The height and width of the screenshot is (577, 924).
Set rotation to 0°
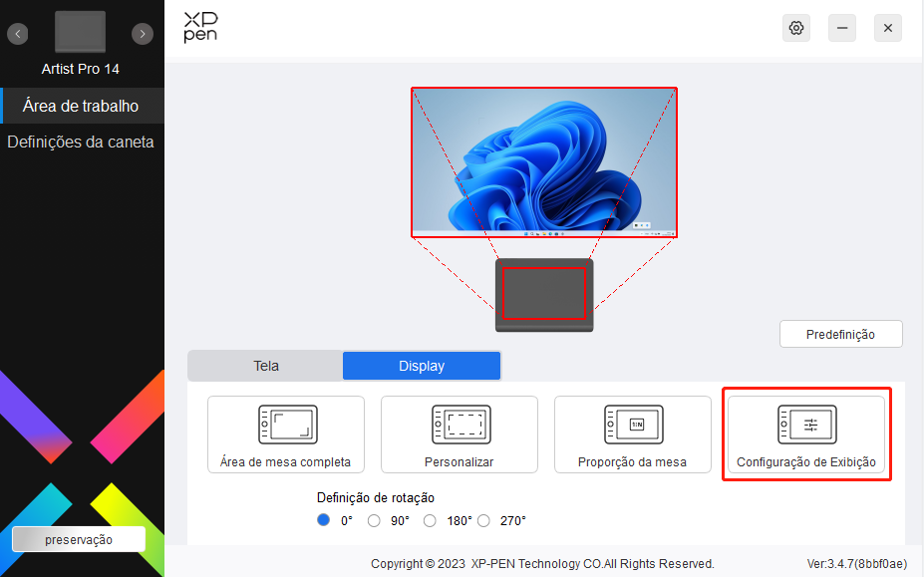(x=324, y=520)
